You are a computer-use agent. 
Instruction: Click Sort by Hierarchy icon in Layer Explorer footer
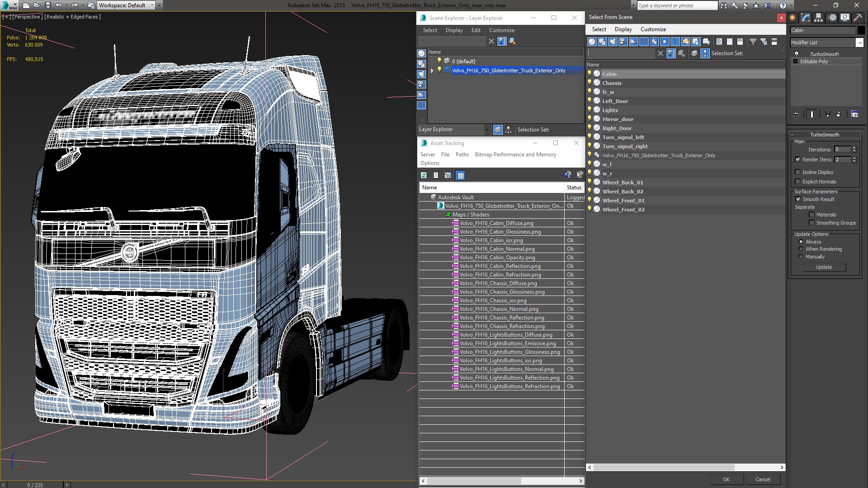[x=509, y=130]
